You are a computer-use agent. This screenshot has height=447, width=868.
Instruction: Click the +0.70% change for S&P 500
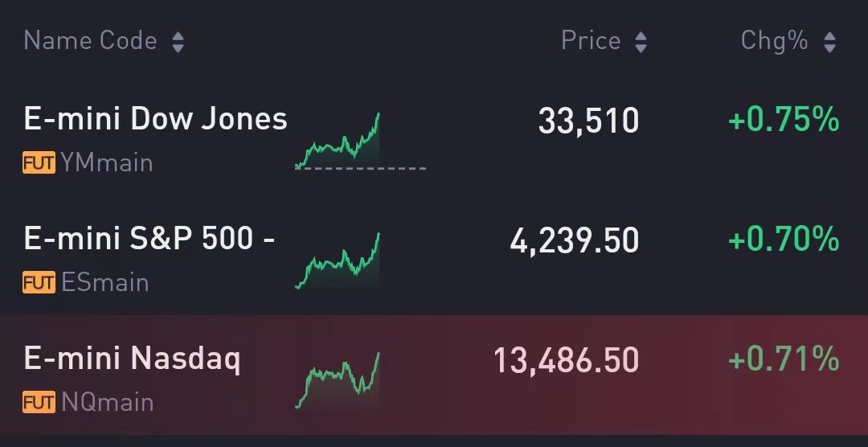click(784, 240)
